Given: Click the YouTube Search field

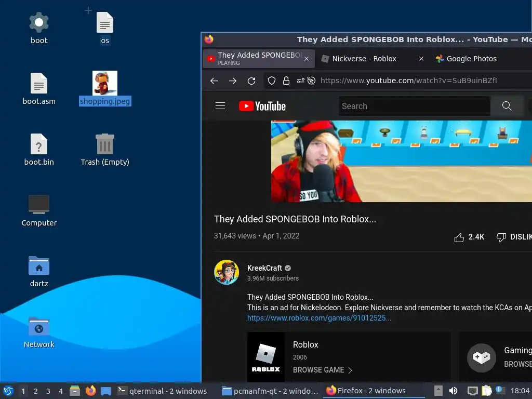Looking at the screenshot, I should (x=414, y=106).
